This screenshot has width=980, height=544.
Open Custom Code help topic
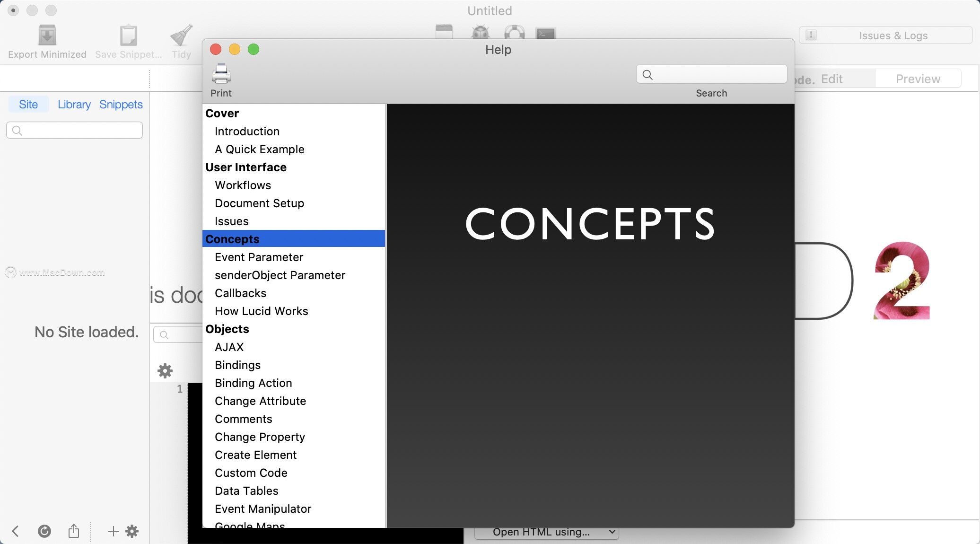pos(251,473)
